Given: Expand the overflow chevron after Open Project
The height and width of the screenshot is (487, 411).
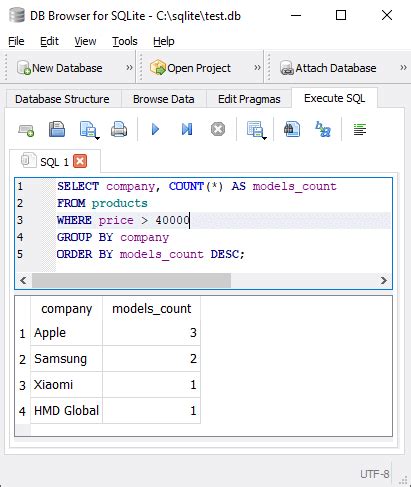Looking at the screenshot, I should [257, 68].
